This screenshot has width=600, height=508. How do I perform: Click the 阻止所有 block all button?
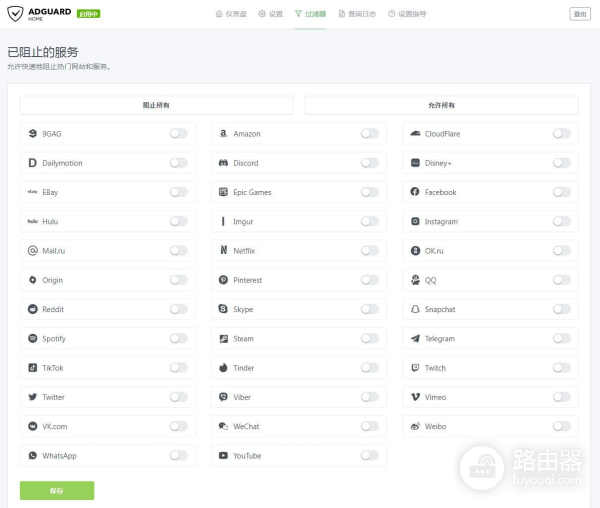pyautogui.click(x=157, y=105)
